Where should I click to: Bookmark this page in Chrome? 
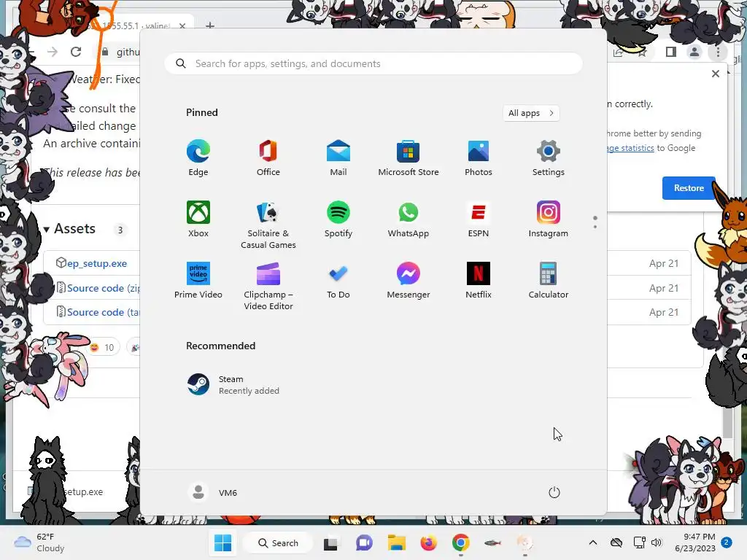(x=643, y=52)
